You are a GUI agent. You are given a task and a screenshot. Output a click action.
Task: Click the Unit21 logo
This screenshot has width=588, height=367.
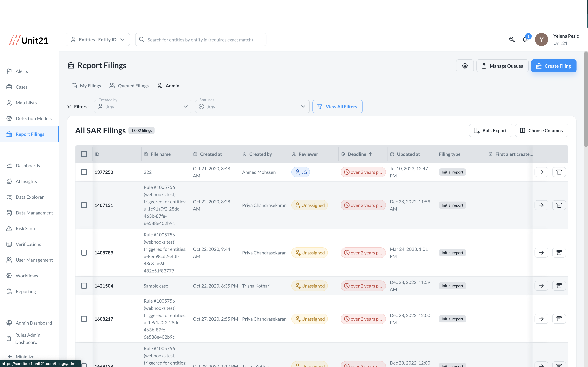pos(29,40)
